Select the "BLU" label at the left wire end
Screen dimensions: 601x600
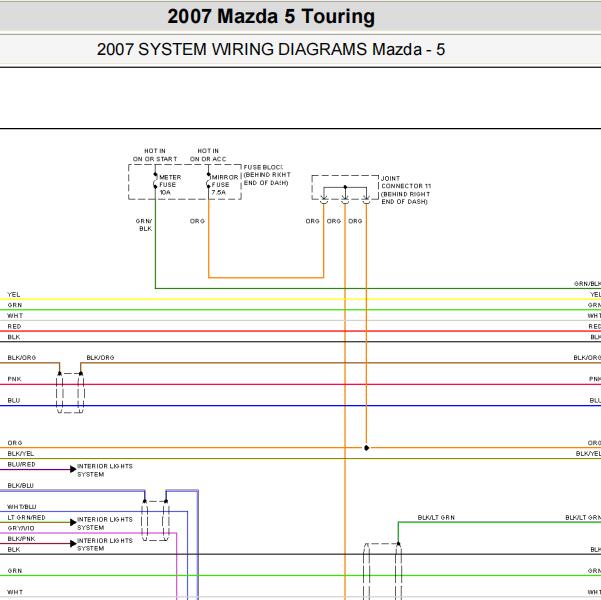coord(13,400)
